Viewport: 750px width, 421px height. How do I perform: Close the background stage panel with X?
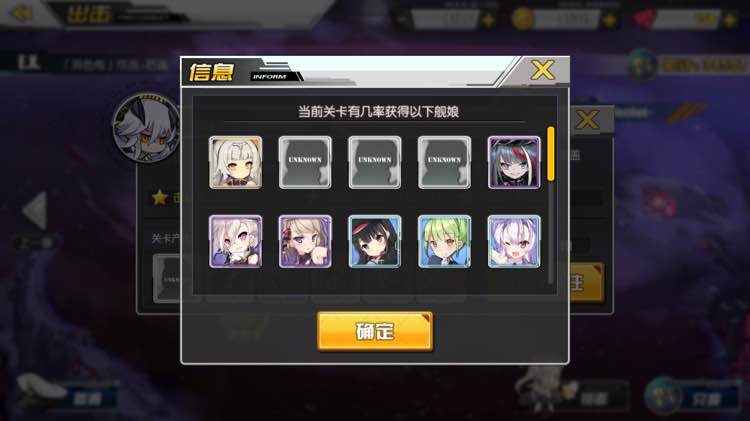pyautogui.click(x=587, y=120)
